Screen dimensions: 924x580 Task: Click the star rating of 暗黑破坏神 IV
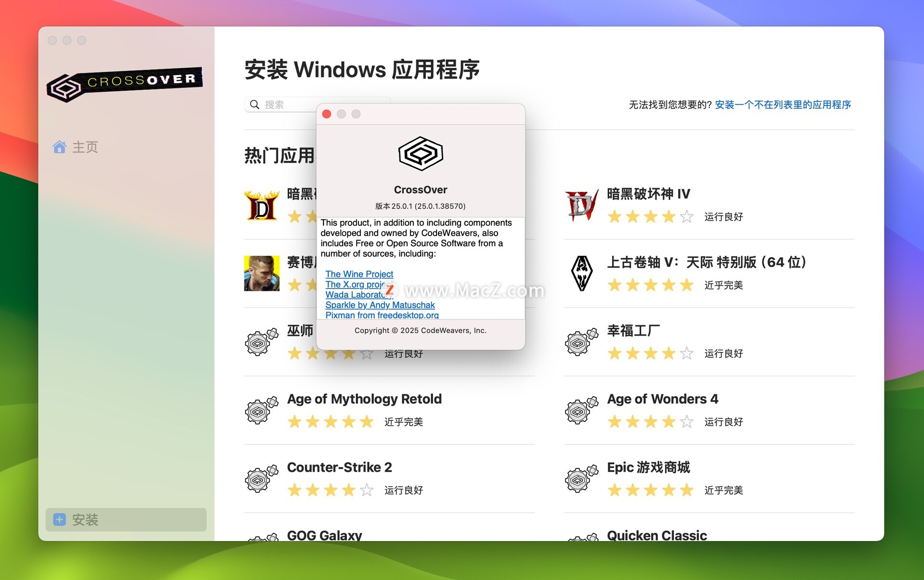(x=650, y=217)
